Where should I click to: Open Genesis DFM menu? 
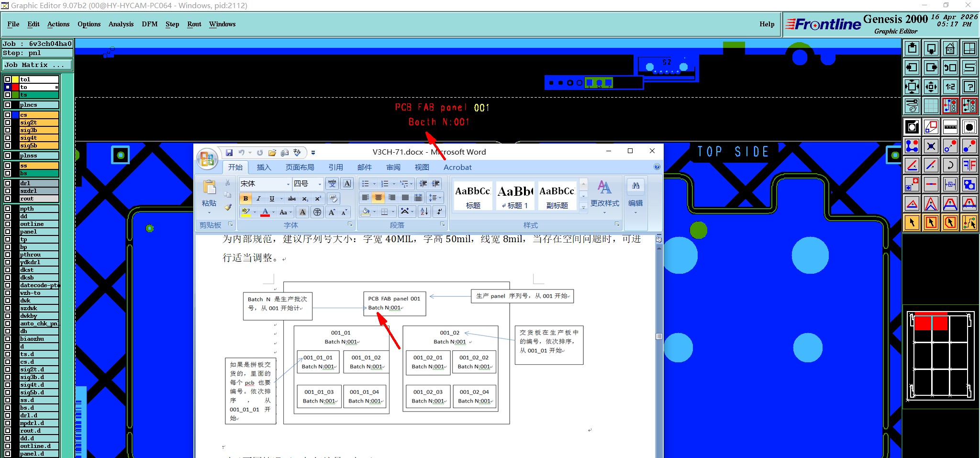click(x=150, y=24)
